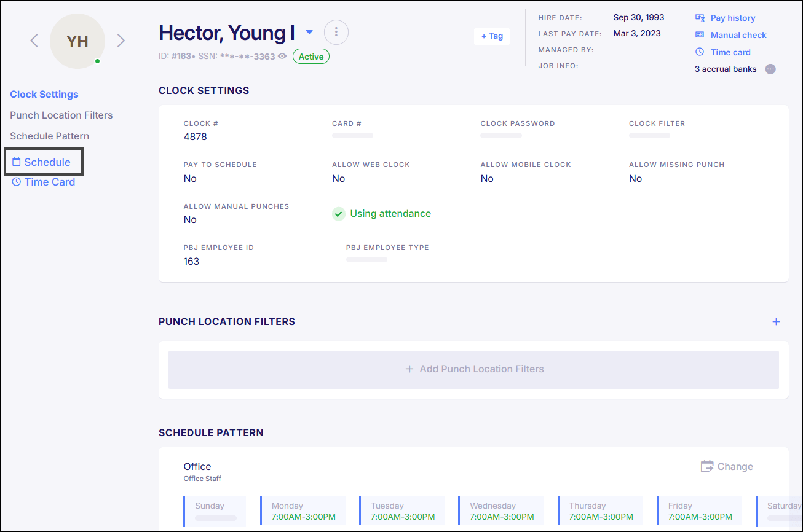Image resolution: width=803 pixels, height=532 pixels.
Task: Click '3 accrual banks' text
Action: pyautogui.click(x=726, y=69)
